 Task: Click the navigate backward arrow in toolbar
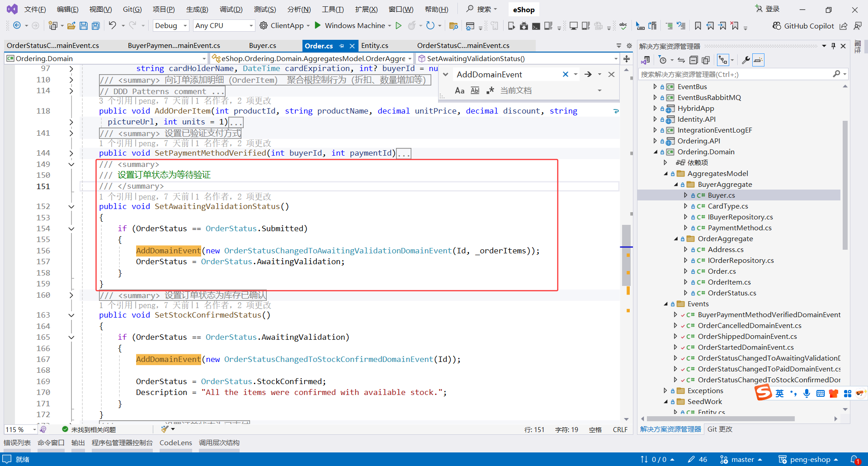point(17,25)
